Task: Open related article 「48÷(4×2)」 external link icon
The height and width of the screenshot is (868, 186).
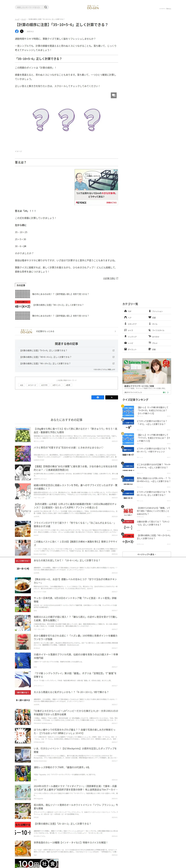Action: [x=113, y=364]
